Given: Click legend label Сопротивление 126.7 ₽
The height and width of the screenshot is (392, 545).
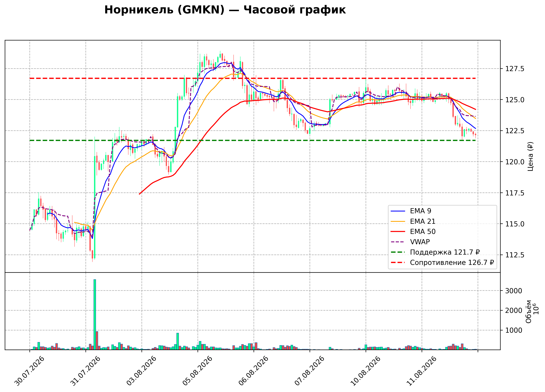Looking at the screenshot, I should [x=452, y=262].
